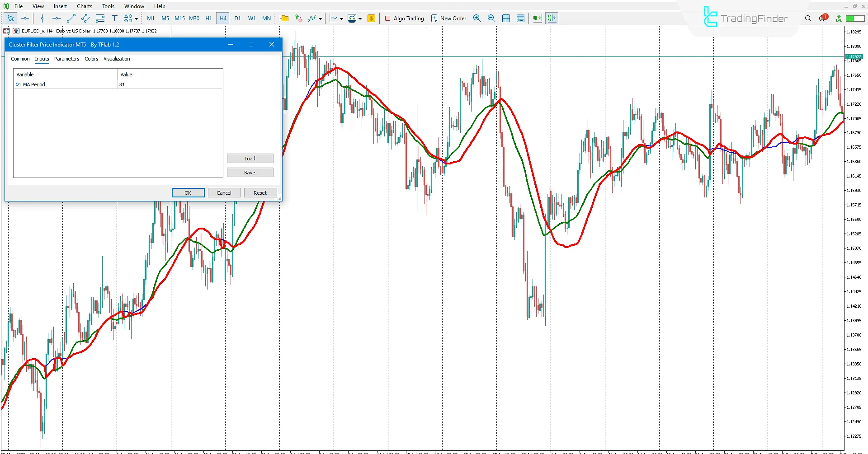Open the chart type dropdown
This screenshot has height=454, width=868.
click(x=340, y=18)
